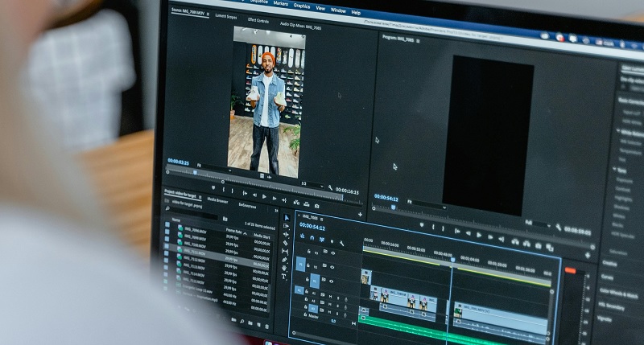The width and height of the screenshot is (644, 345).
Task: Click the timeline playhead on the ruler
Action: pos(452,260)
